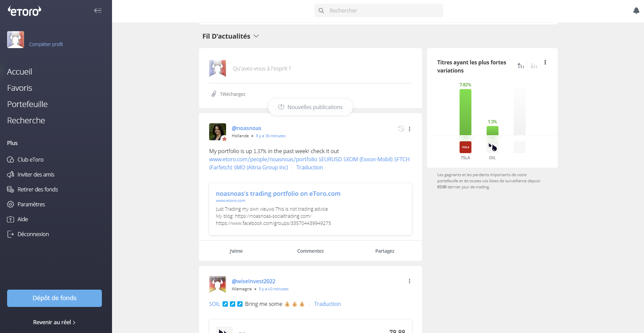The width and height of the screenshot is (644, 333).
Task: Open the three-dot menu on noasnoas post
Action: pos(409,129)
